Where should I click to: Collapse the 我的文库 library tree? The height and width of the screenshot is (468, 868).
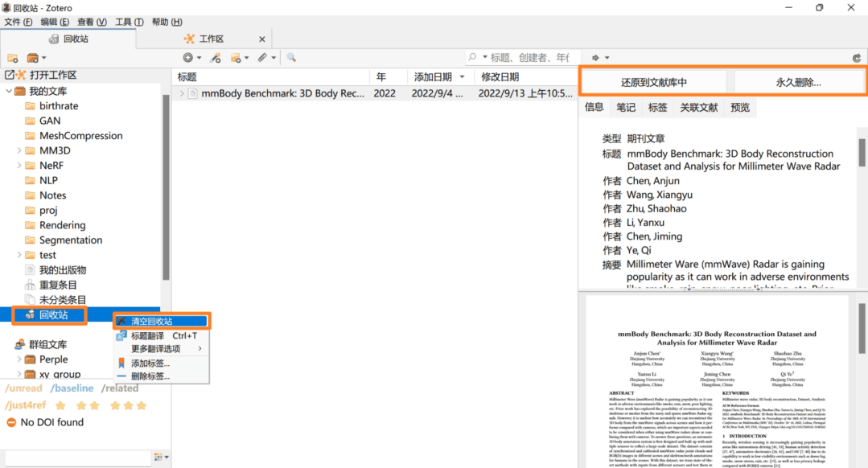click(x=9, y=91)
